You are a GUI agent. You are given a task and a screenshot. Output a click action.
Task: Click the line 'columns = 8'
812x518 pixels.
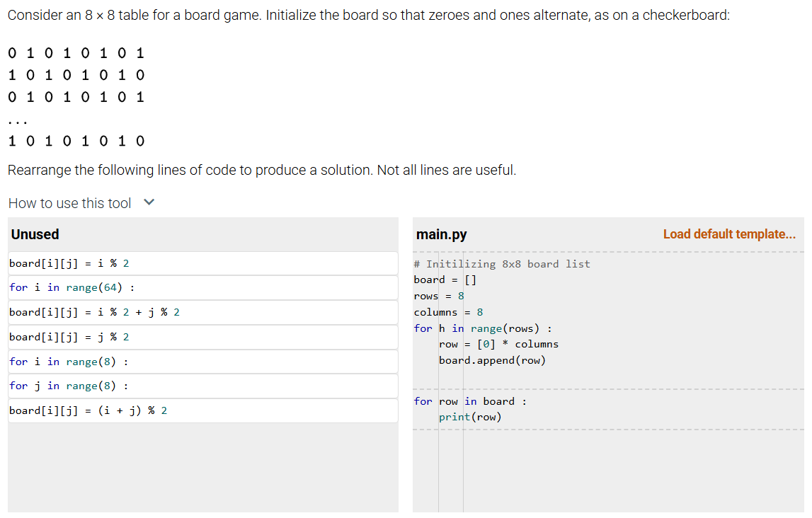[x=448, y=312]
